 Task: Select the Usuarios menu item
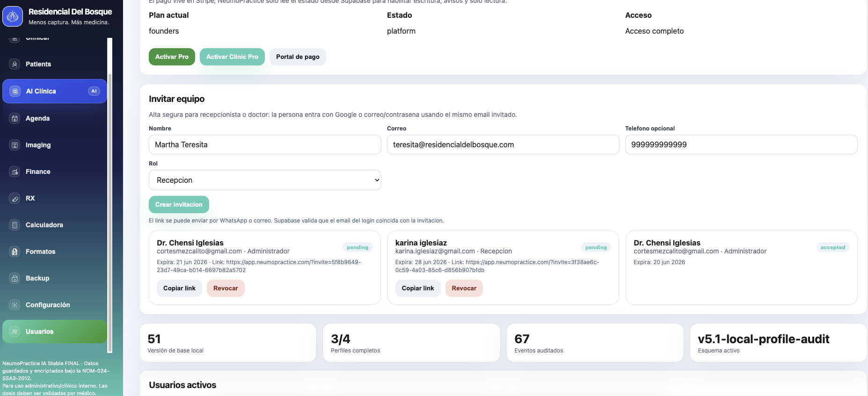pyautogui.click(x=55, y=331)
